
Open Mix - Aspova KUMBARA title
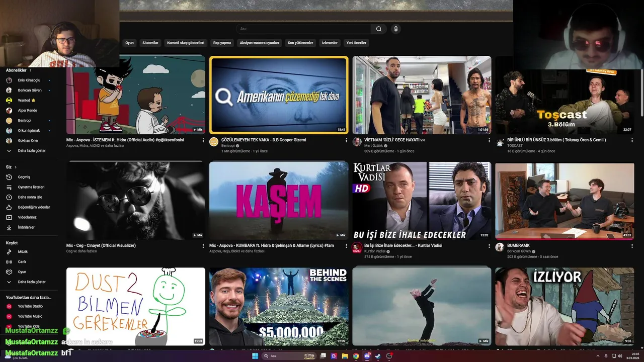pyautogui.click(x=272, y=245)
